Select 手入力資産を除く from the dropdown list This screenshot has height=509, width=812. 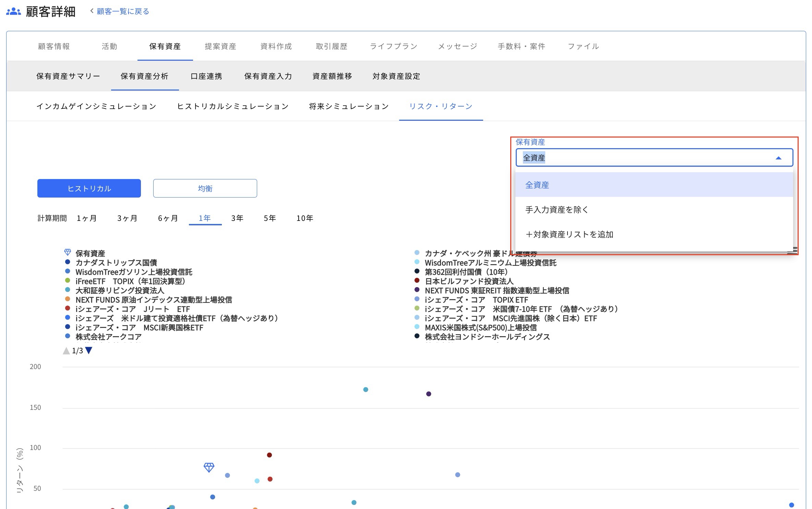(x=557, y=210)
